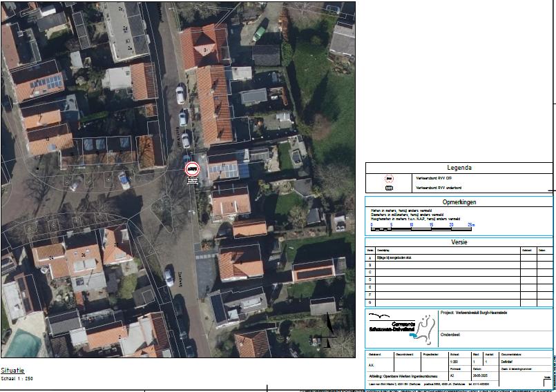
Task: Click the Opmerkingen heading
Action: (459, 202)
